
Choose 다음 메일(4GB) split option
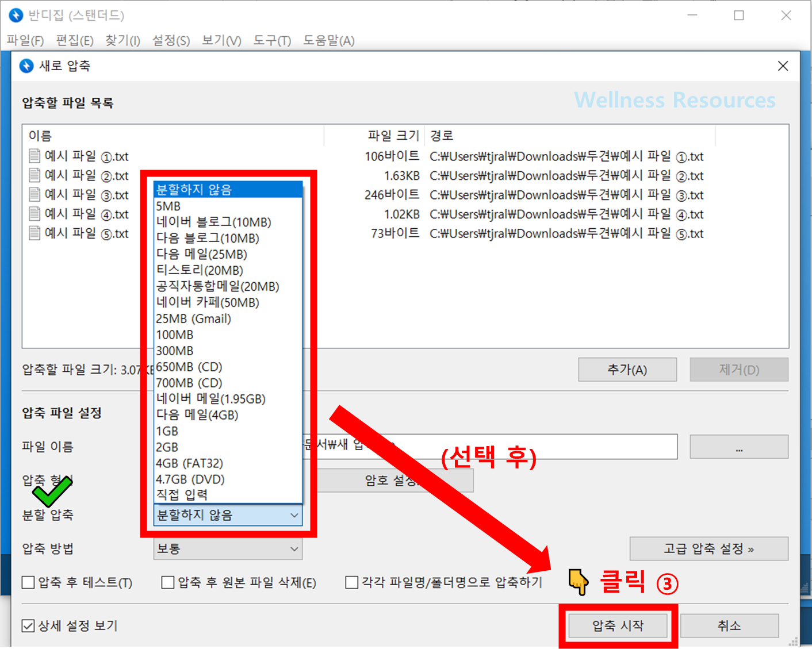pyautogui.click(x=228, y=415)
